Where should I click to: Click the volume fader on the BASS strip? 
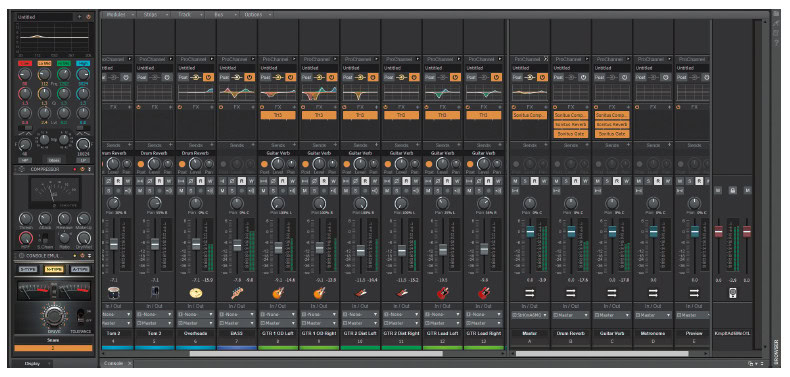pyautogui.click(x=237, y=245)
